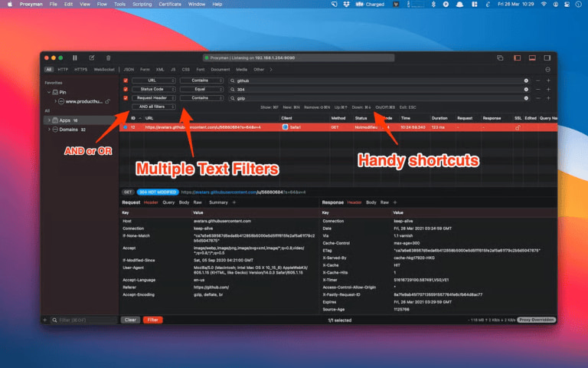Open the Scripting menu

(x=142, y=4)
